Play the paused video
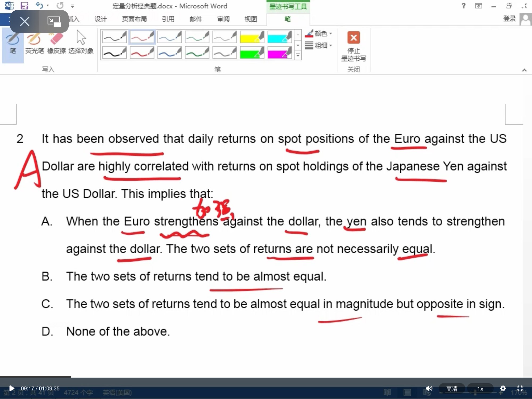 click(x=12, y=388)
